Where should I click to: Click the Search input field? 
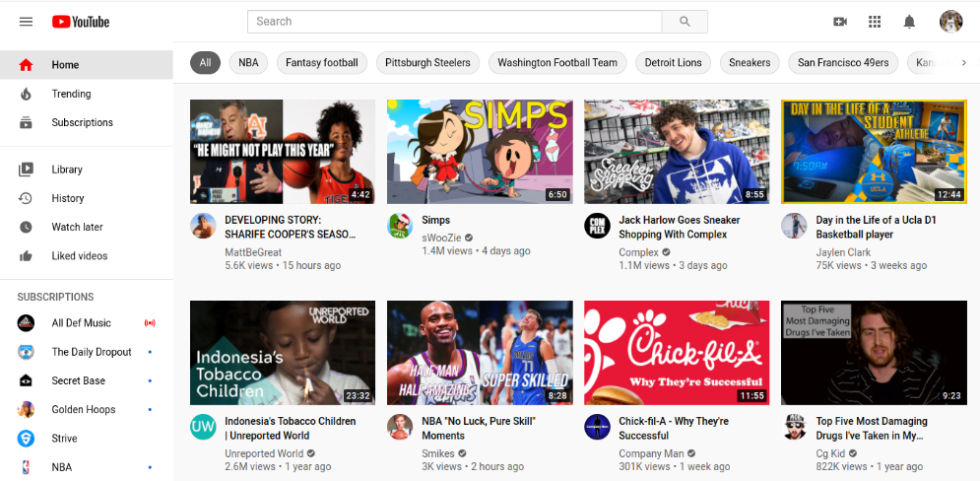pos(454,22)
